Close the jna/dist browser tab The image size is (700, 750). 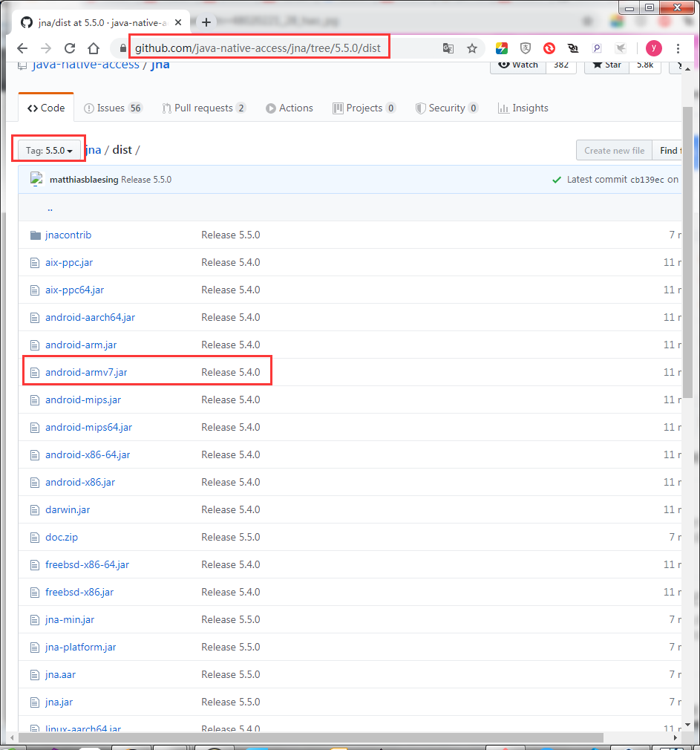pyautogui.click(x=178, y=22)
